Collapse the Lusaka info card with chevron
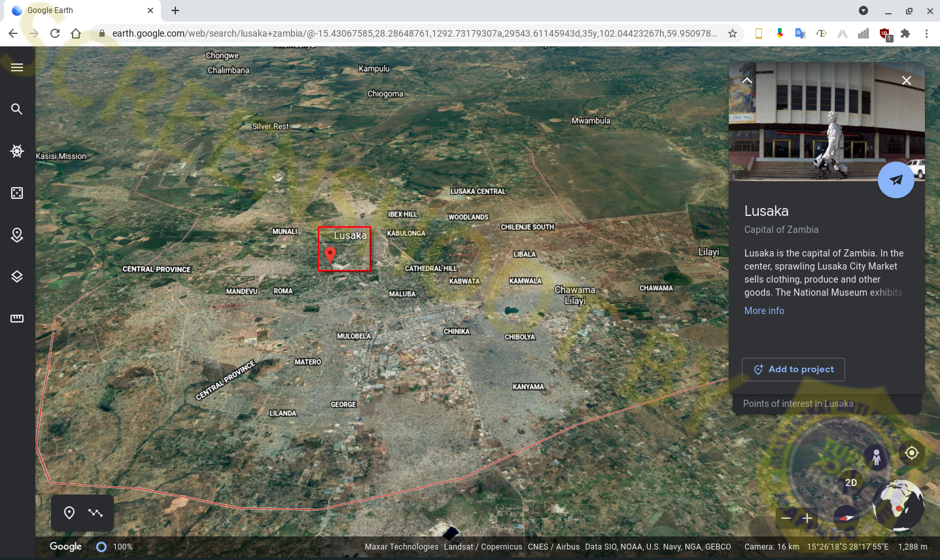This screenshot has width=940, height=560. 747,80
